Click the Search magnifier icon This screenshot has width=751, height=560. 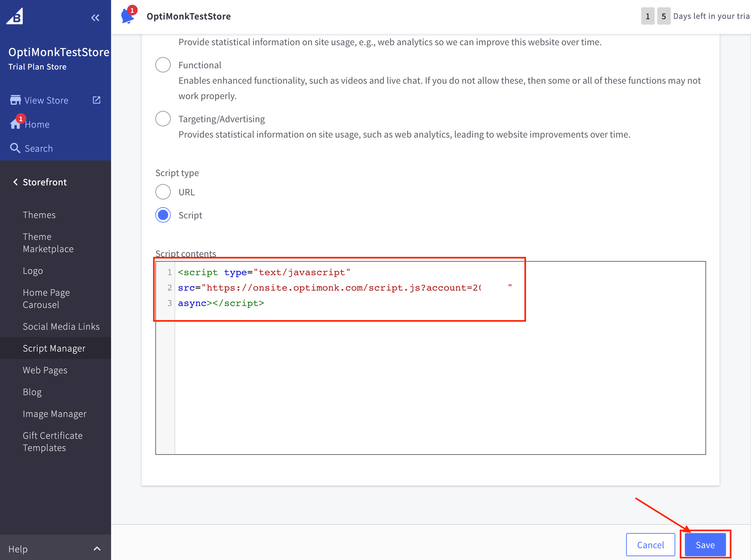click(15, 148)
